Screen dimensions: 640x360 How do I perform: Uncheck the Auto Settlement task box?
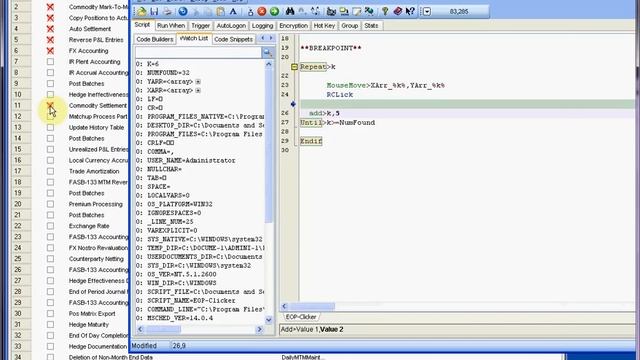(x=50, y=29)
